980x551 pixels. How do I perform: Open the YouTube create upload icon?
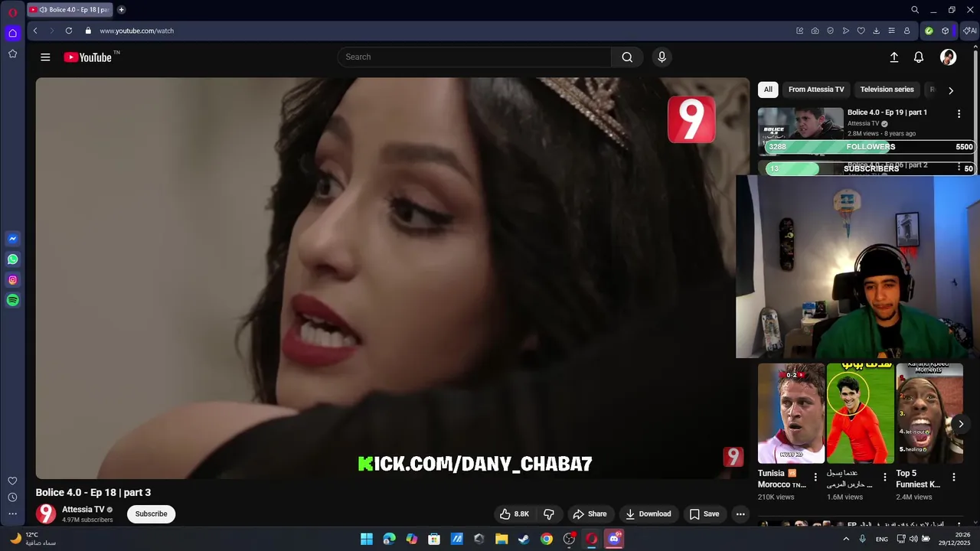893,57
